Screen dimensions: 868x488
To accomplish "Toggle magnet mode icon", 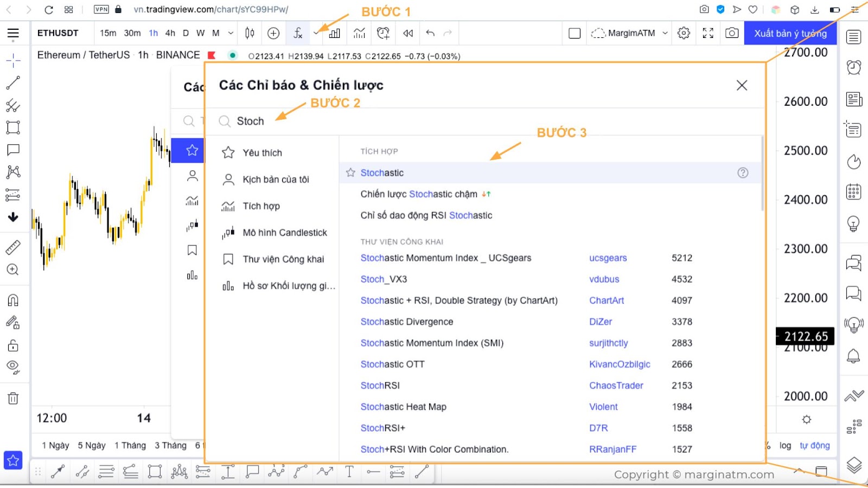I will [x=13, y=300].
